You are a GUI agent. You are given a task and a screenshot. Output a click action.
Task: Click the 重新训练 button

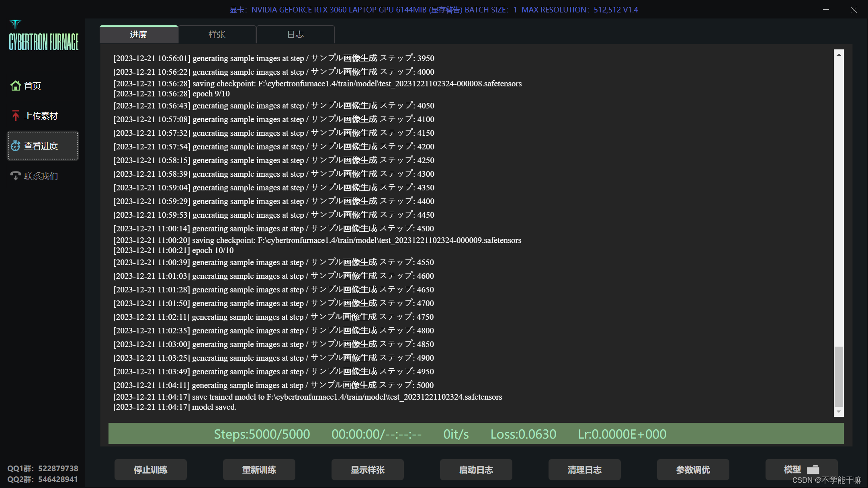259,470
